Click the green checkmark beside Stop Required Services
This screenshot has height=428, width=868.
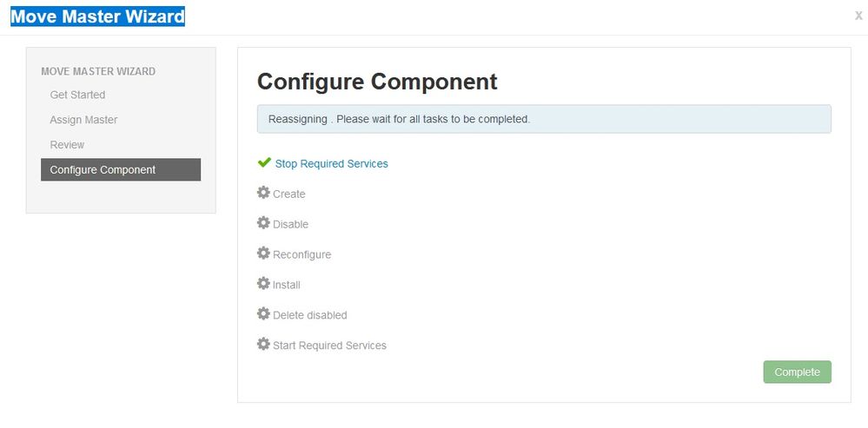pos(264,162)
